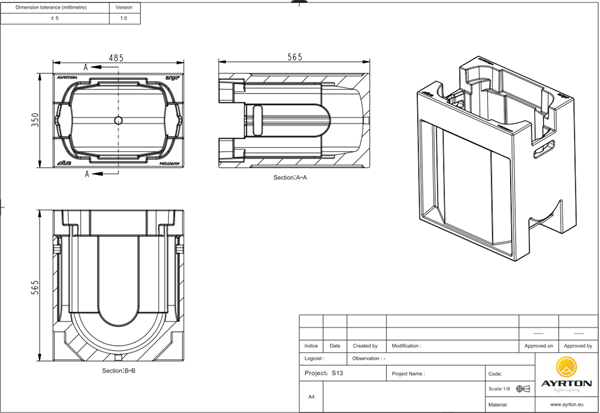
Task: Click the 'A4' paper size cell
Action: (311, 397)
